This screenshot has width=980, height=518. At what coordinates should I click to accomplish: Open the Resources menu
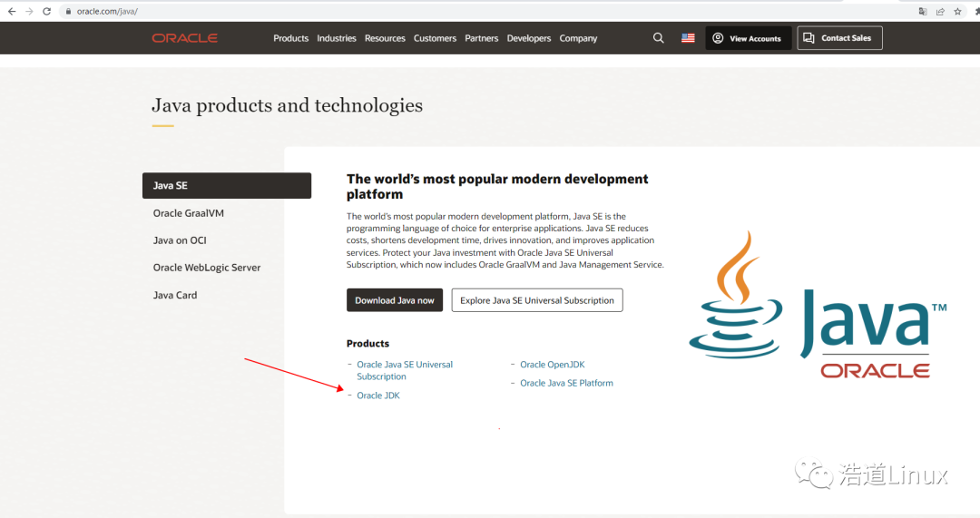(385, 38)
